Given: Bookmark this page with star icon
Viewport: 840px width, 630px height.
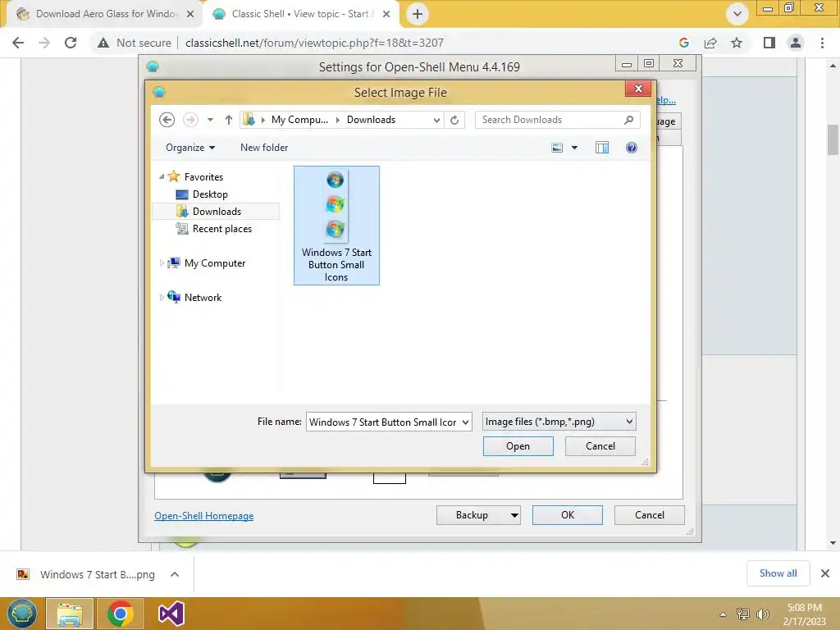Looking at the screenshot, I should pos(737,43).
